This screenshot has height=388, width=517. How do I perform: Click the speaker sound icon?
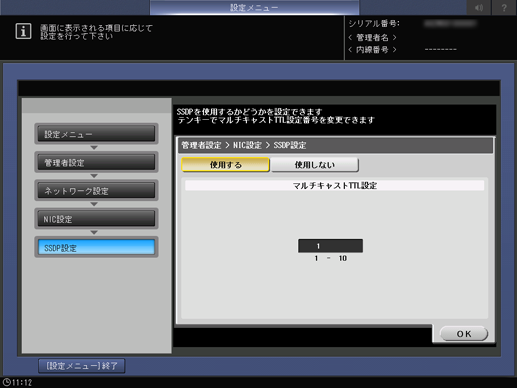(479, 7)
